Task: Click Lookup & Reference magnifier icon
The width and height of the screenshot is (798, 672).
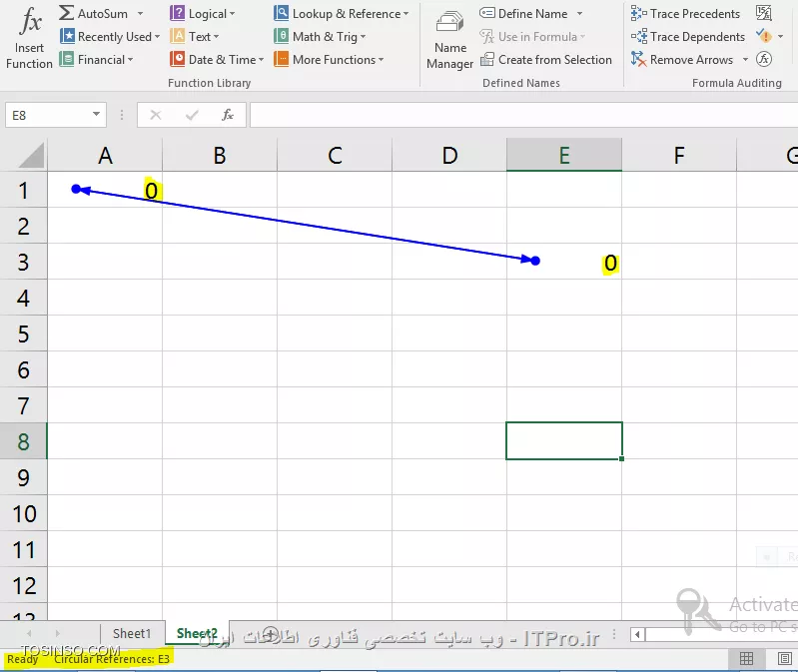Action: (x=281, y=13)
